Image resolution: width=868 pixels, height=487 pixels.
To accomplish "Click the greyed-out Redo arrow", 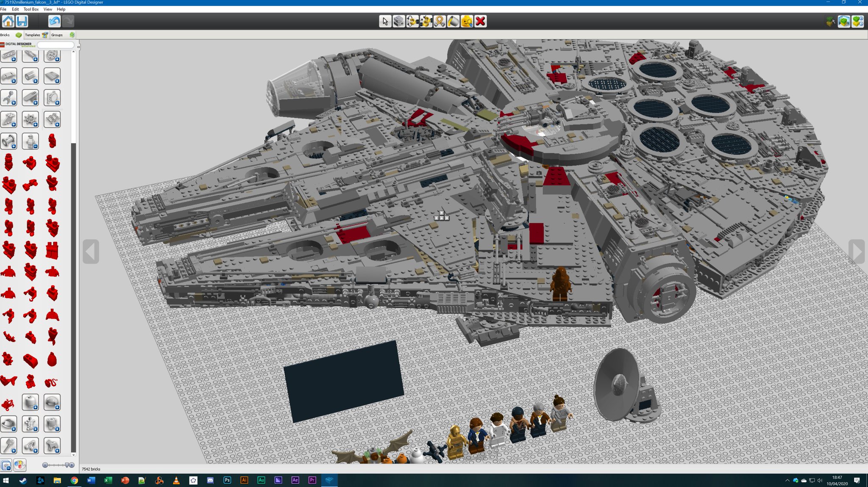I will point(68,21).
